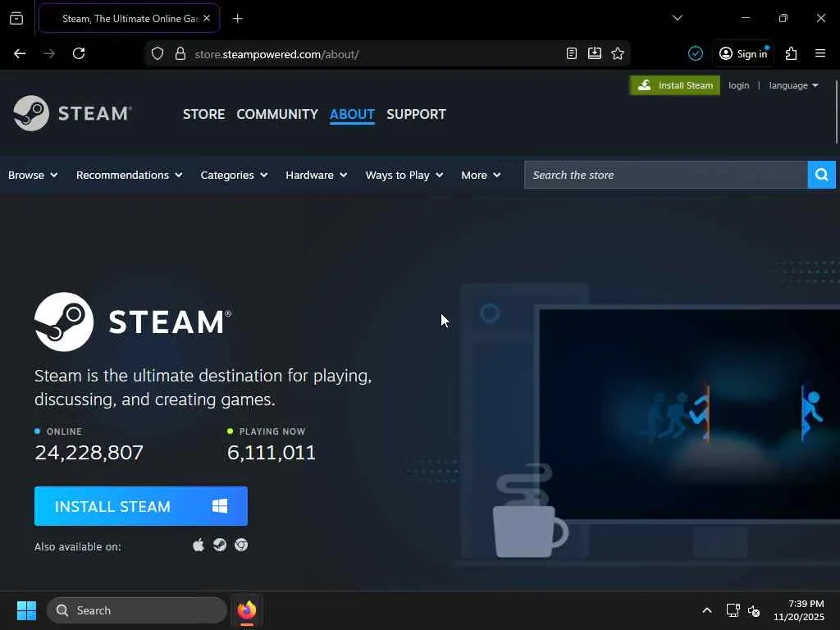Open a new tab with plus button
Viewport: 840px width, 630px height.
[x=238, y=18]
